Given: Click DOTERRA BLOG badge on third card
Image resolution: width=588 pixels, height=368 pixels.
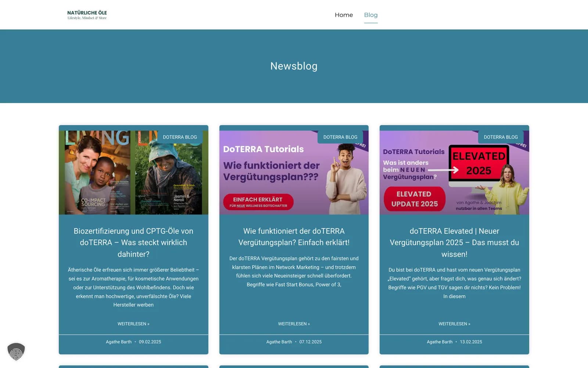Looking at the screenshot, I should click(x=501, y=137).
